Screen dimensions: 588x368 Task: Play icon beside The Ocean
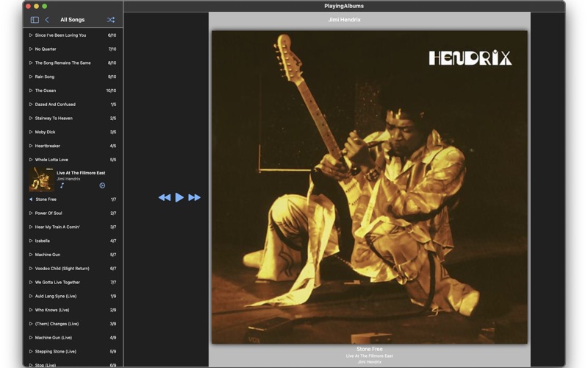pyautogui.click(x=31, y=91)
